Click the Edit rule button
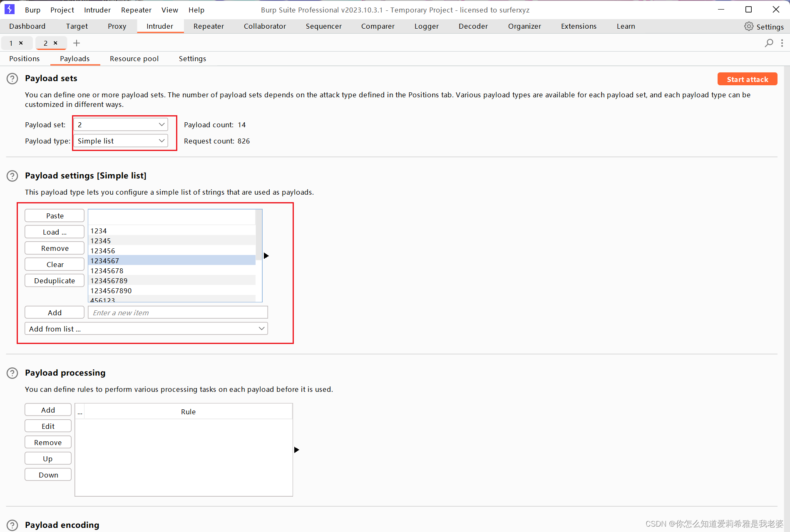 pyautogui.click(x=48, y=426)
